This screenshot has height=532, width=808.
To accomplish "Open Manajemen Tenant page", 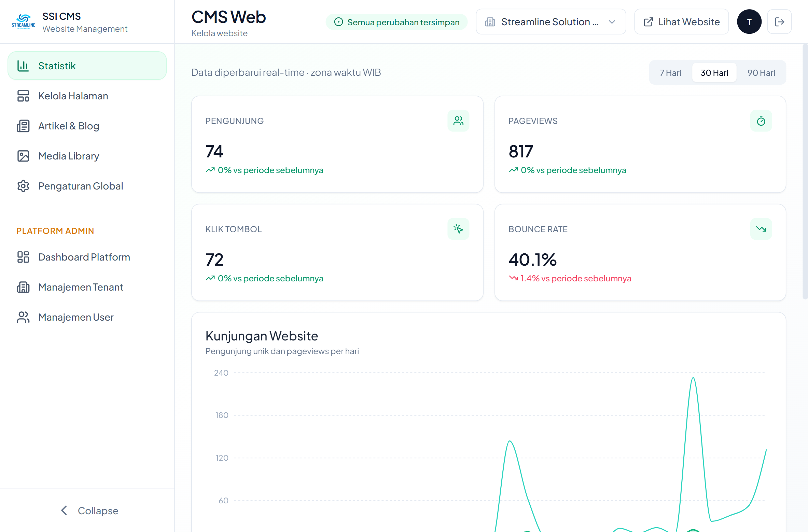I will point(87,287).
